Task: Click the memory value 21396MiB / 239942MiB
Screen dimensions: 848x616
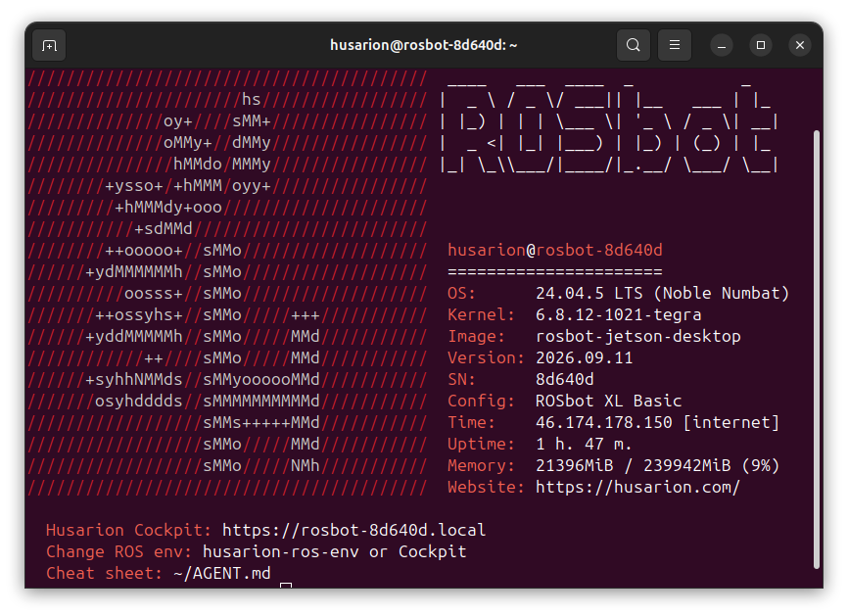Action: pos(633,465)
